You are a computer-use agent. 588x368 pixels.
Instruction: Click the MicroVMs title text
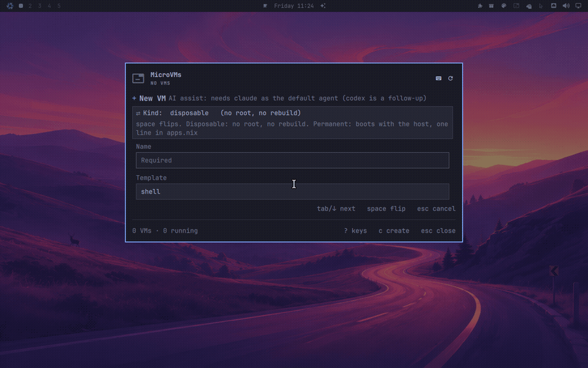[x=166, y=75]
